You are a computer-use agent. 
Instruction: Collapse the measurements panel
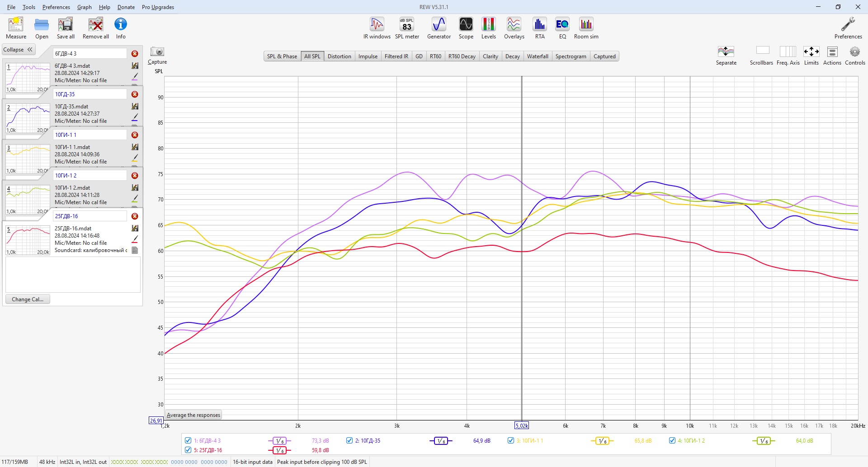(x=18, y=50)
